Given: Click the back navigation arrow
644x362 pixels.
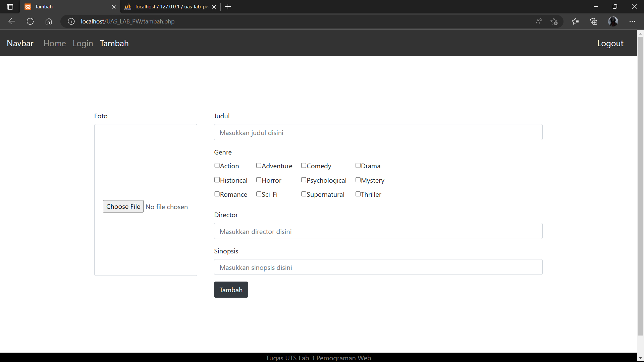Looking at the screenshot, I should [11, 21].
